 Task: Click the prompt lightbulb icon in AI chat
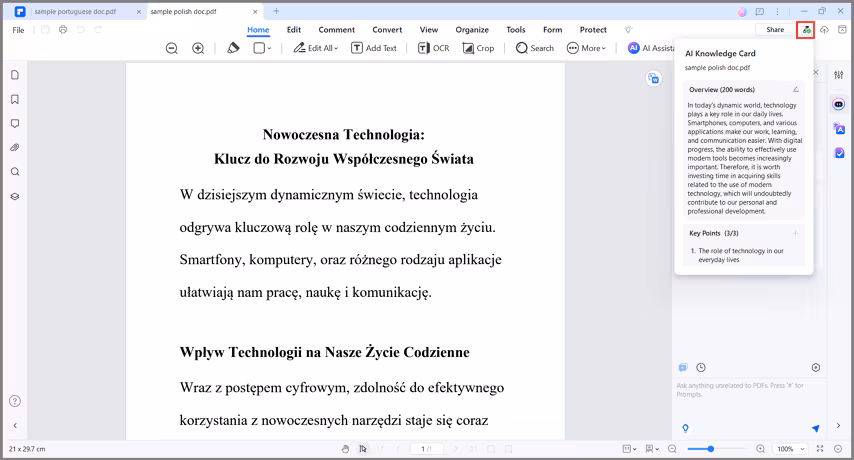tap(686, 428)
